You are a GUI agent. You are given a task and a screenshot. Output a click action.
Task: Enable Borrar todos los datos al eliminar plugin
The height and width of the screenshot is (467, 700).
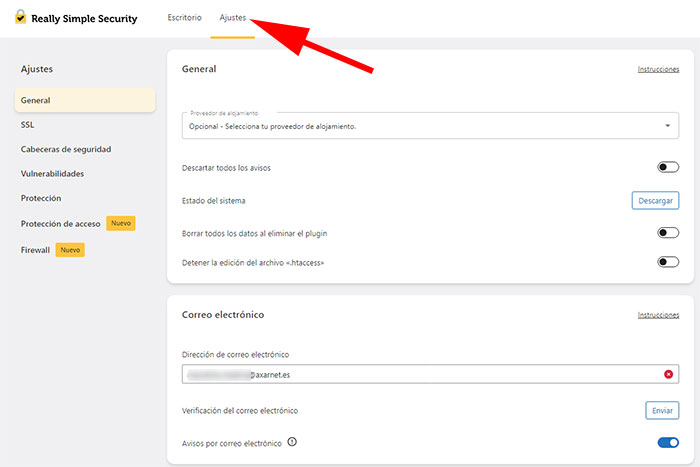(668, 233)
